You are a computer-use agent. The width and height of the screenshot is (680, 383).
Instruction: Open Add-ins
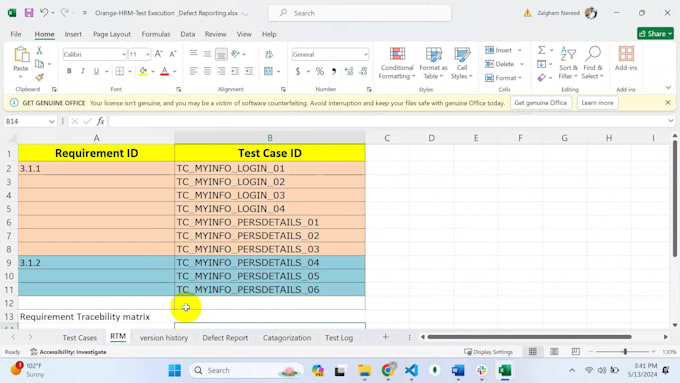[626, 59]
